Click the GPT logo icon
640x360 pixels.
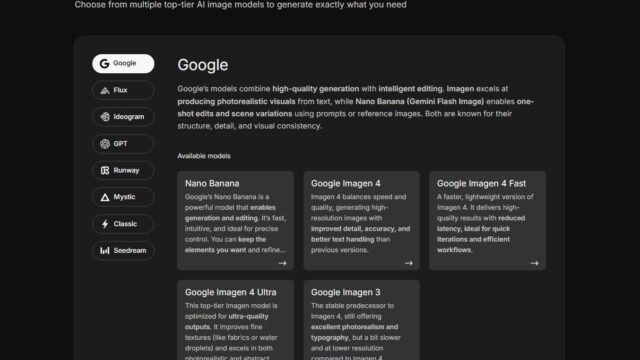click(x=105, y=144)
